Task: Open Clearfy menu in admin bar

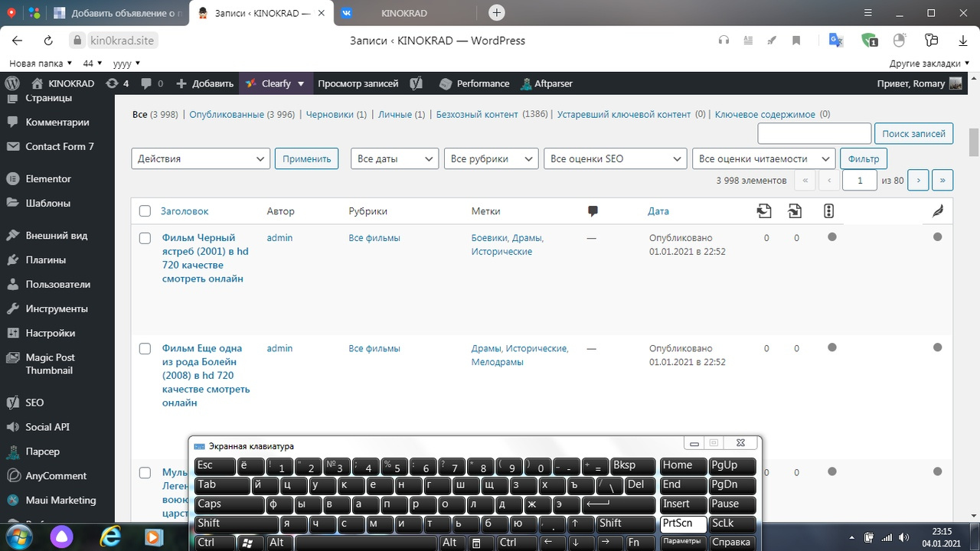Action: 275,83
